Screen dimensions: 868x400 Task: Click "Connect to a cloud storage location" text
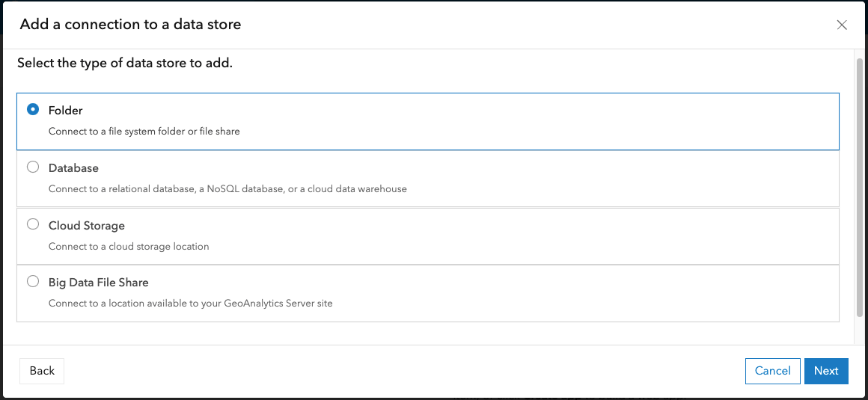pos(129,247)
